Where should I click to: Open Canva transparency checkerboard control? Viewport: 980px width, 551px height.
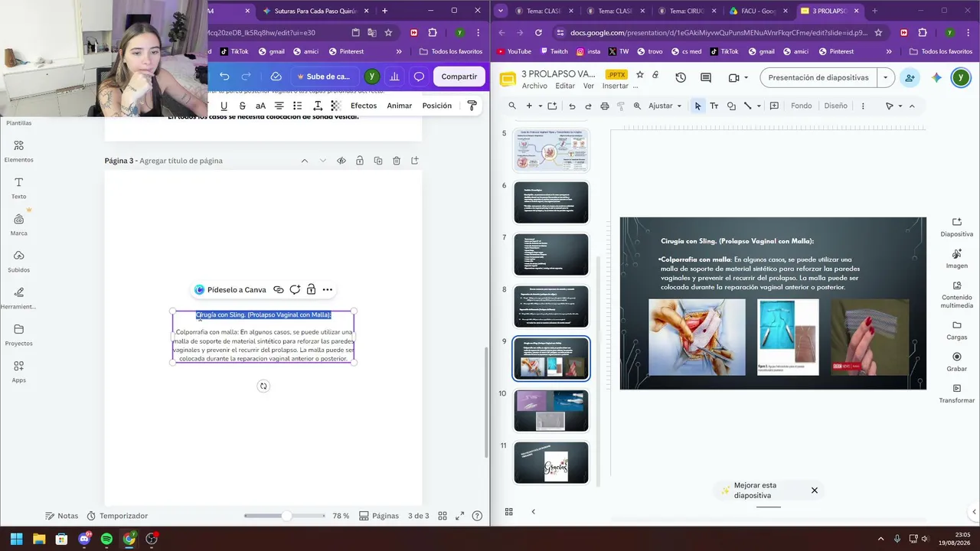click(335, 106)
